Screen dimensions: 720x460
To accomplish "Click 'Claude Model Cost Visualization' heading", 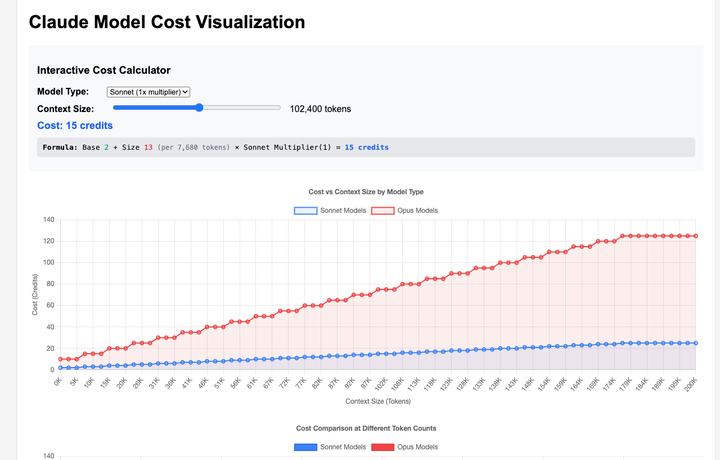I will tap(167, 22).
